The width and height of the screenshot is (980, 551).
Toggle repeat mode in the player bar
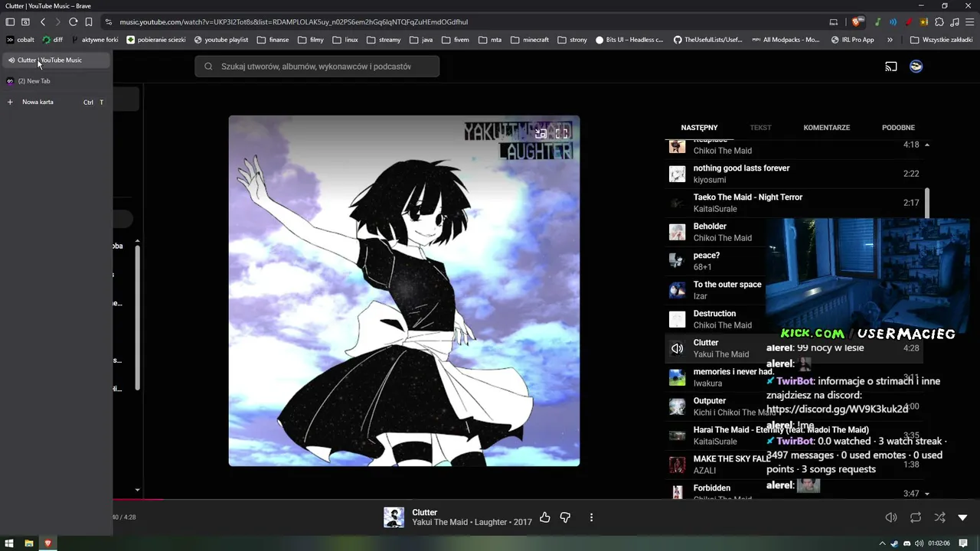(916, 517)
